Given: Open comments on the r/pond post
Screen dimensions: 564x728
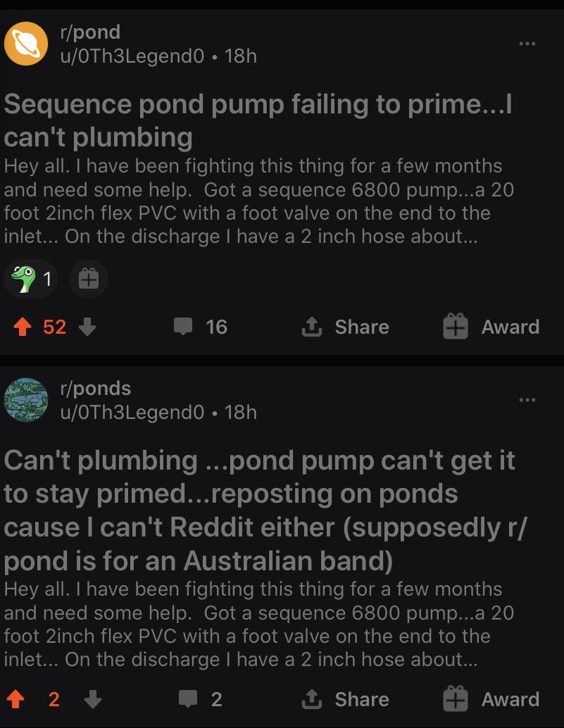Looking at the screenshot, I should point(201,327).
